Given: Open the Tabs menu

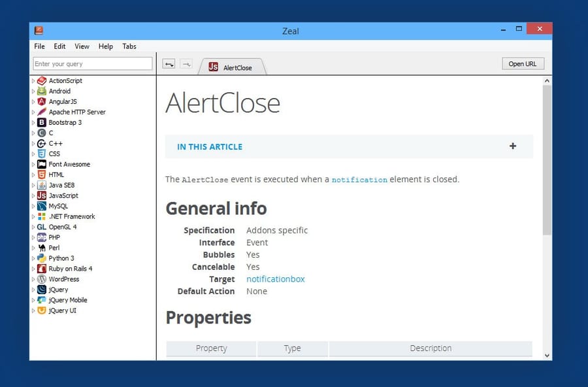Looking at the screenshot, I should click(129, 46).
